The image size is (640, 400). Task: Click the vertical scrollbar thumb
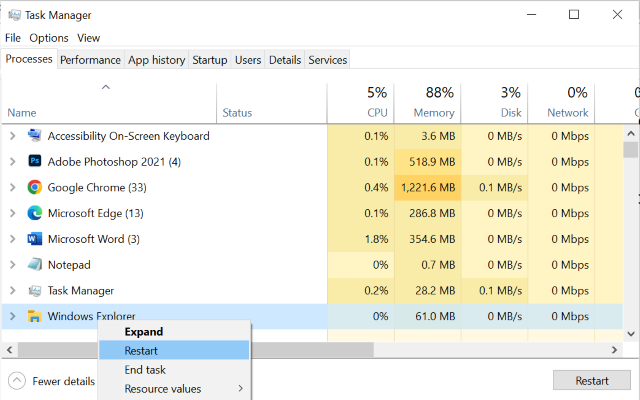[x=631, y=149]
